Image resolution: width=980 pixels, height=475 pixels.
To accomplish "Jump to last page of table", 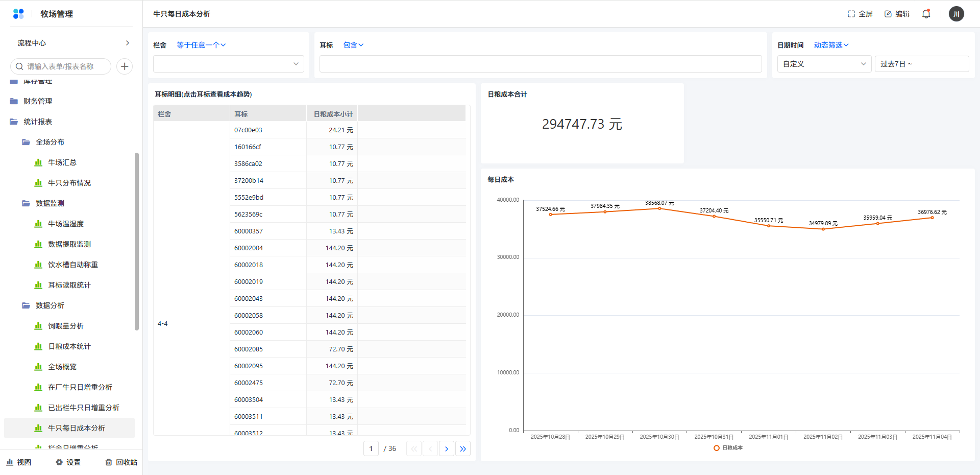I will click(462, 448).
